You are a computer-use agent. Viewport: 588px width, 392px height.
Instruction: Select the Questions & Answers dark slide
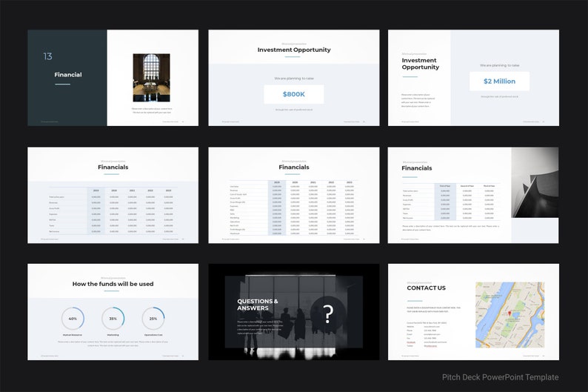(x=293, y=312)
